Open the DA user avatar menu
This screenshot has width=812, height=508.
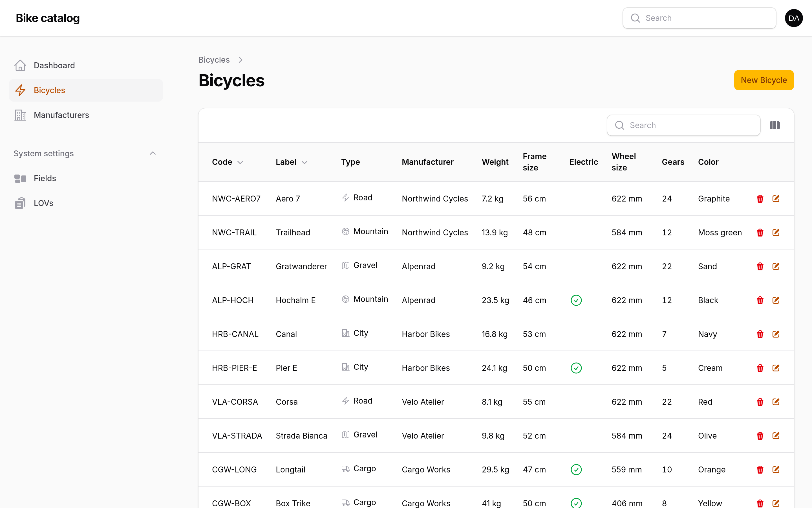[794, 18]
